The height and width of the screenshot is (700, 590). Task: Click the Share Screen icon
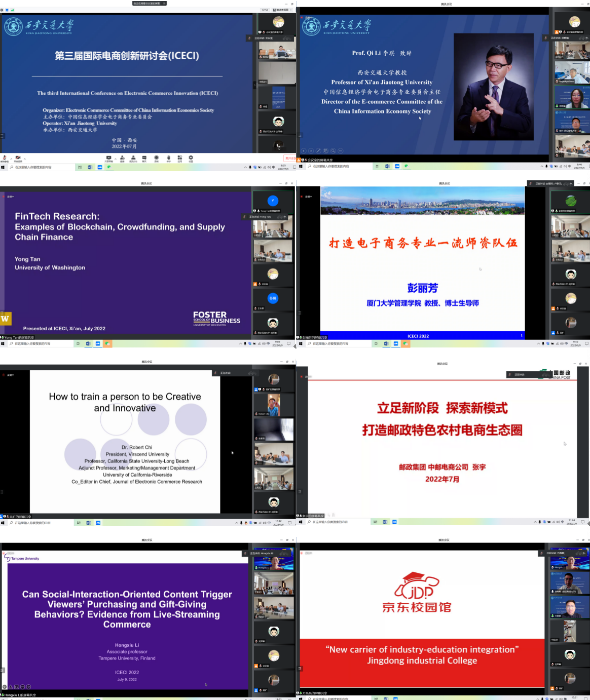(108, 158)
